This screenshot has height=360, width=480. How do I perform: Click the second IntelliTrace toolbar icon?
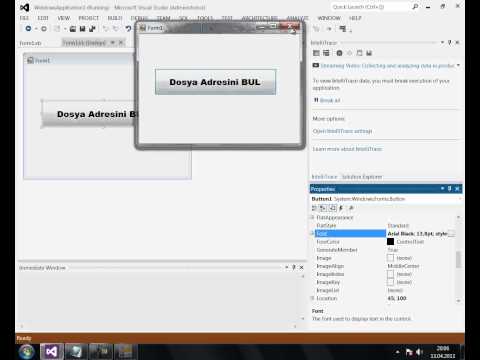326,53
